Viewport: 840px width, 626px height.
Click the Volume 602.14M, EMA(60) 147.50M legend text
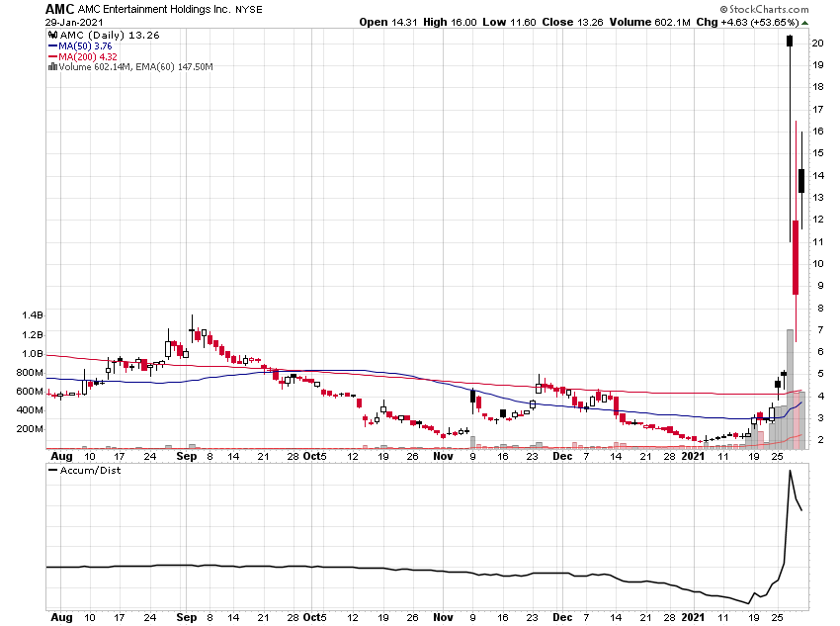click(135, 66)
